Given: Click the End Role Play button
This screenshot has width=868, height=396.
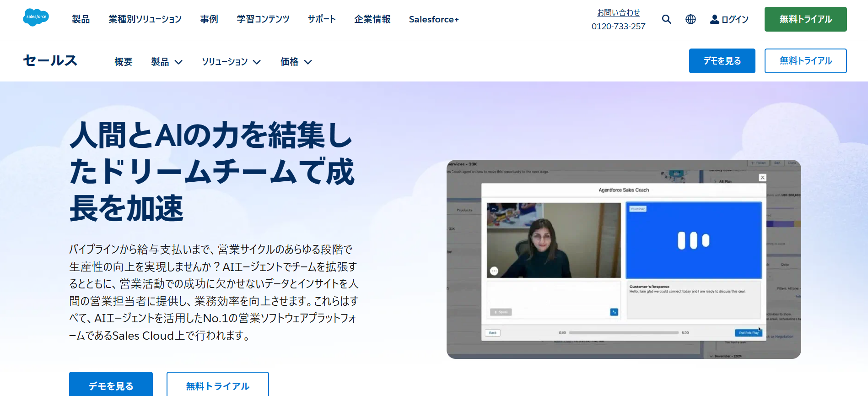Looking at the screenshot, I should 748,333.
